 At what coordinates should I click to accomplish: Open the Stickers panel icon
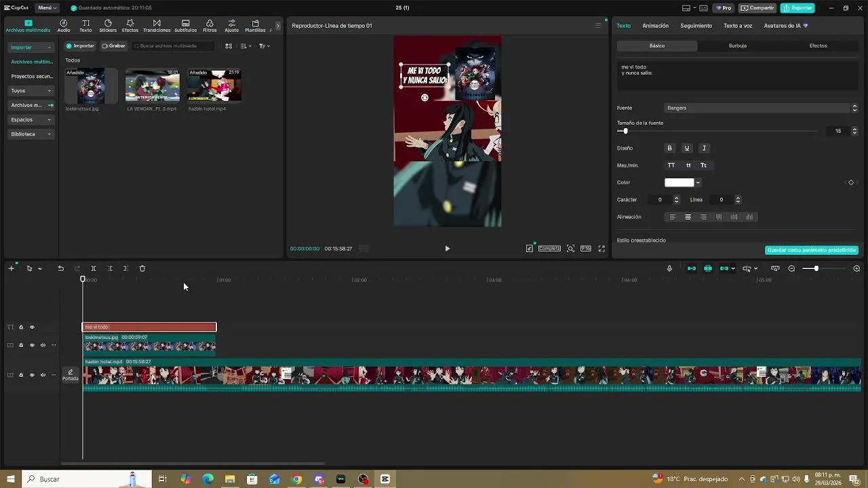[108, 26]
